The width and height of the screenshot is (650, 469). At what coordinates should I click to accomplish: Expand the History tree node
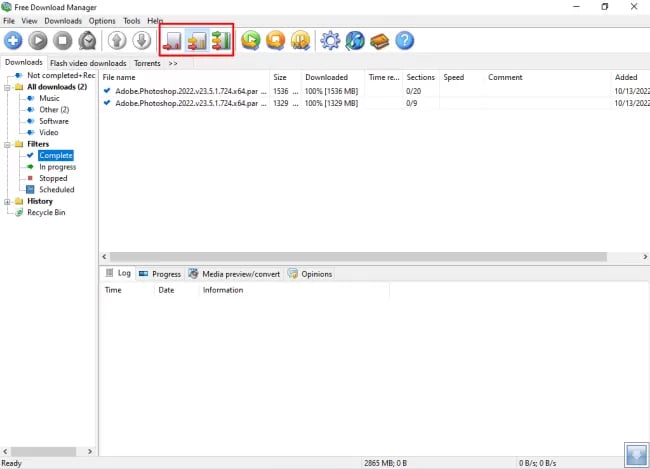(7, 202)
